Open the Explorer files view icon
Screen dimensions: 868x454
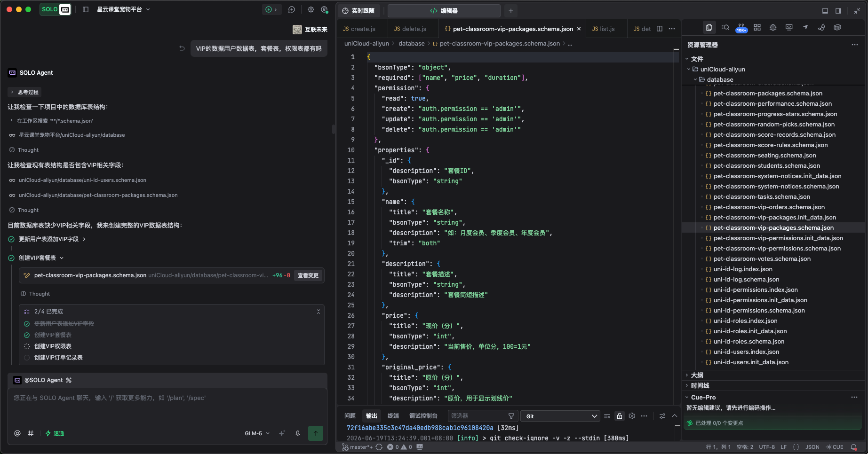tap(709, 27)
